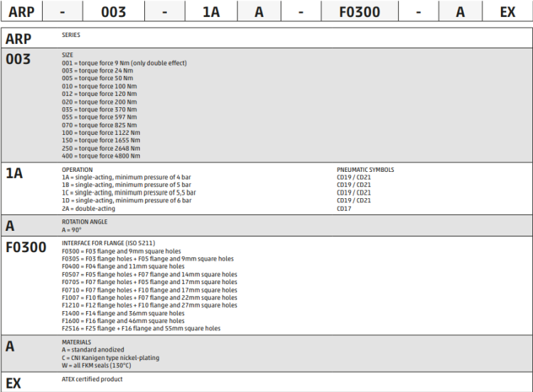Image resolution: width=533 pixels, height=392 pixels.
Task: Select the '2A = double-acting' line
Action: pos(88,209)
